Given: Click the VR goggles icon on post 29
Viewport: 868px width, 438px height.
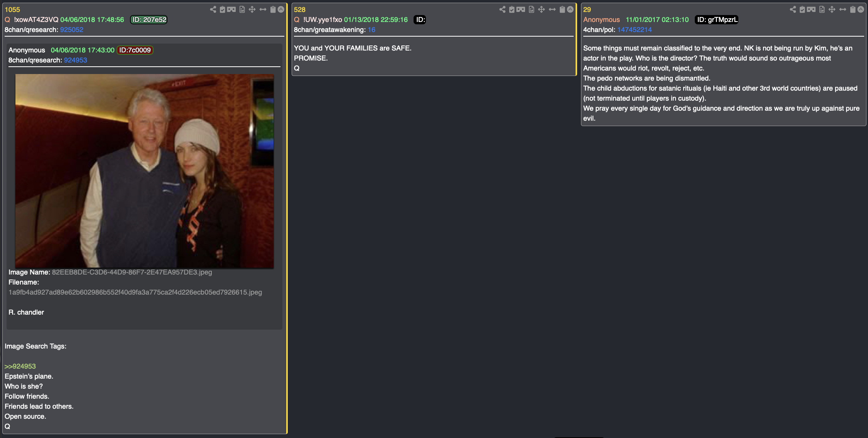Looking at the screenshot, I should pos(811,9).
